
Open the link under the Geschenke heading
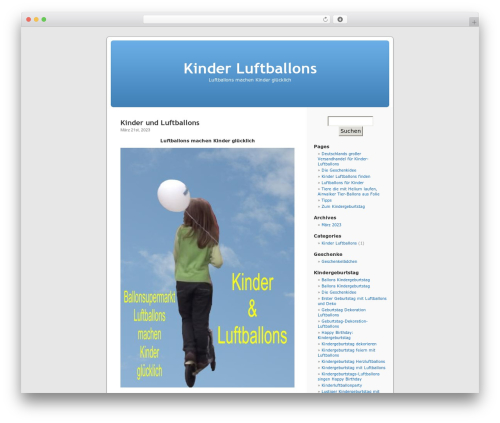[x=339, y=262]
